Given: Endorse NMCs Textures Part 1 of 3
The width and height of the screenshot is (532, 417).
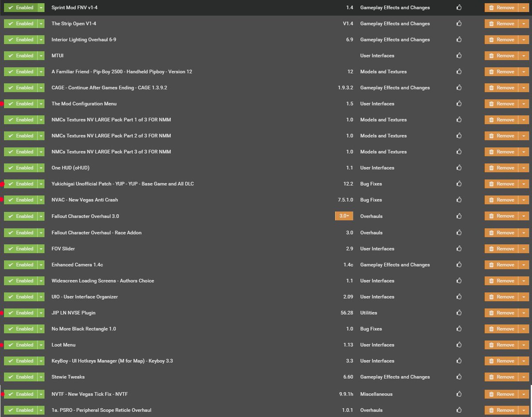Looking at the screenshot, I should coord(459,120).
